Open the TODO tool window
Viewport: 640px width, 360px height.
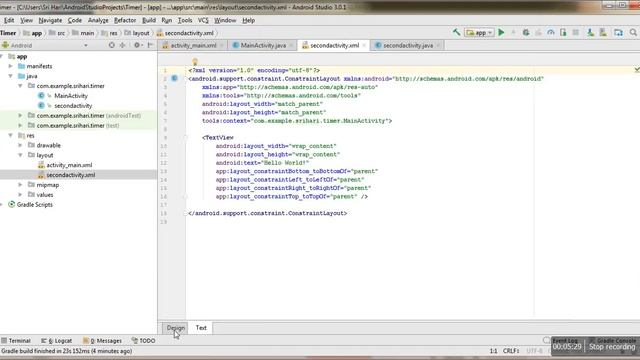click(143, 340)
